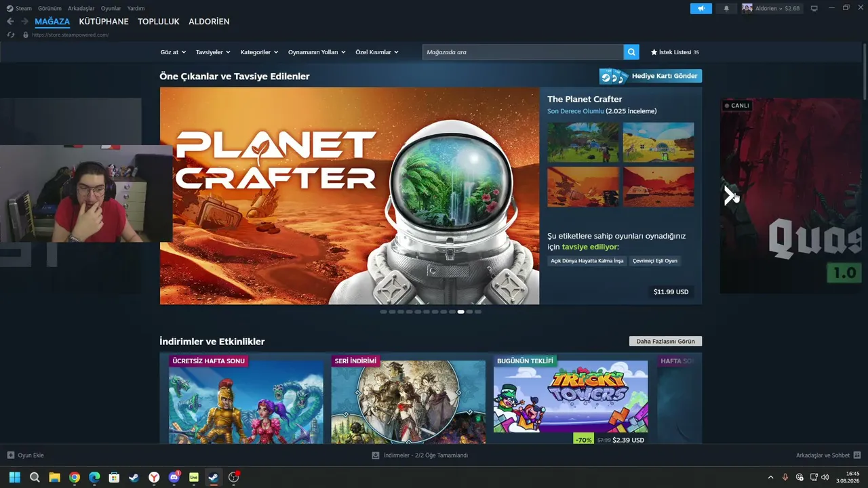The width and height of the screenshot is (868, 488).
Task: Click the Çevrimiçi Eşli Oyun tag
Action: point(655,261)
